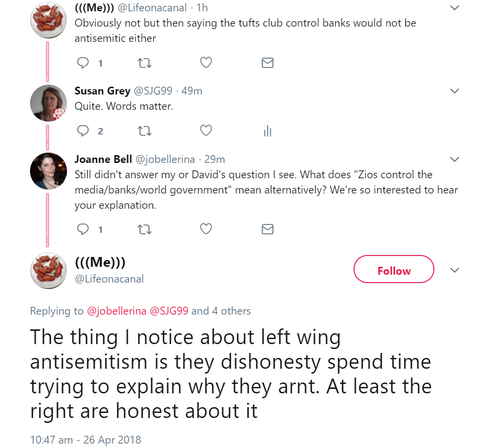This screenshot has width=490, height=448.
Task: Open @SJG99 mention link in reply line
Action: (x=169, y=311)
